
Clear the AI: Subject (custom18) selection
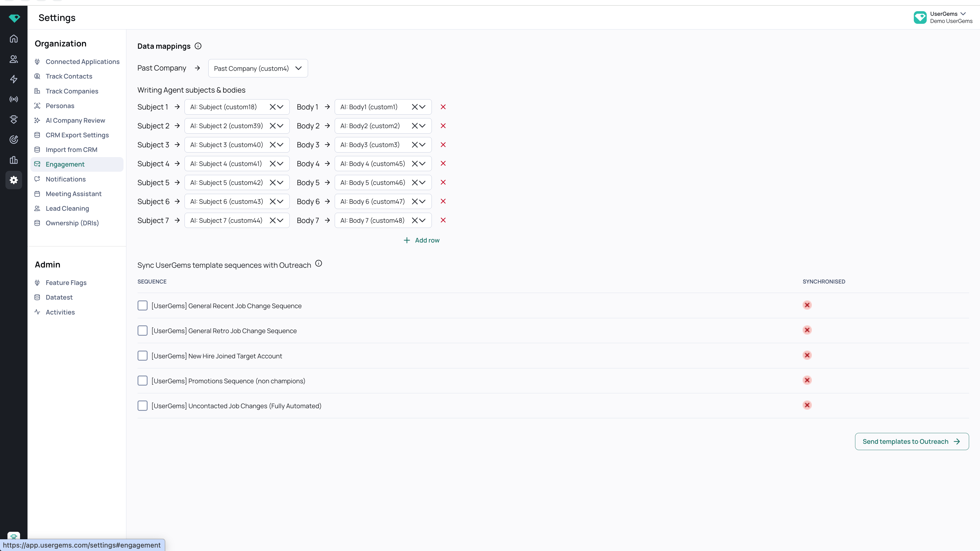(273, 107)
